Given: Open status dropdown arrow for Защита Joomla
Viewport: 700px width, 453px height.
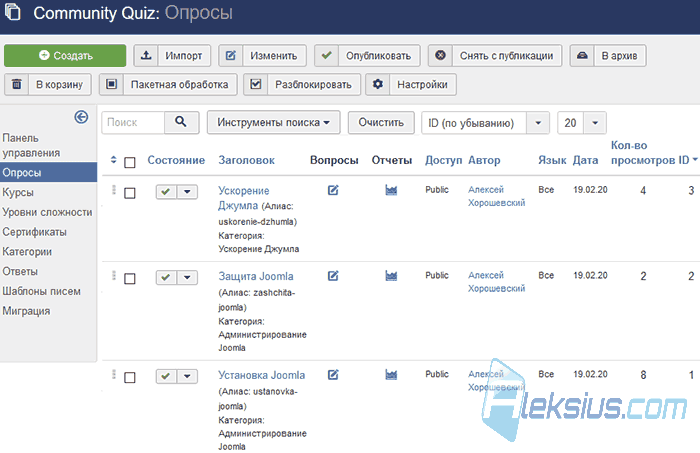Looking at the screenshot, I should pyautogui.click(x=188, y=278).
